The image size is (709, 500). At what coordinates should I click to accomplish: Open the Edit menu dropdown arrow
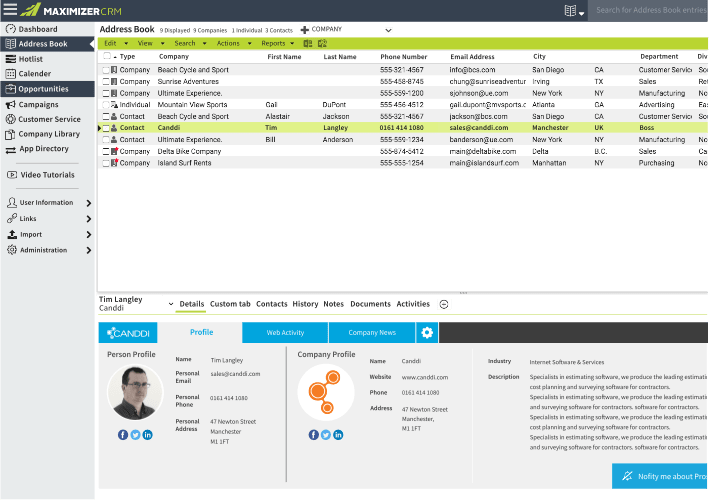pos(126,43)
